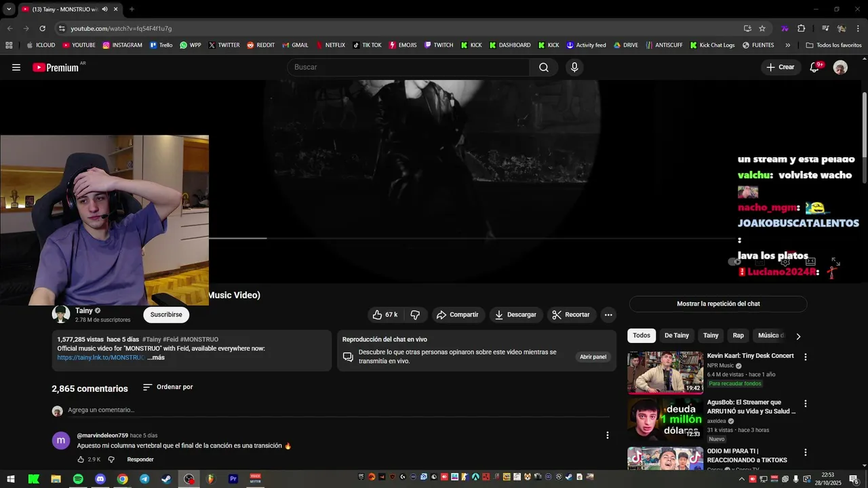Open options for Kevin Kaarl Tiny Desk video

[x=806, y=357]
